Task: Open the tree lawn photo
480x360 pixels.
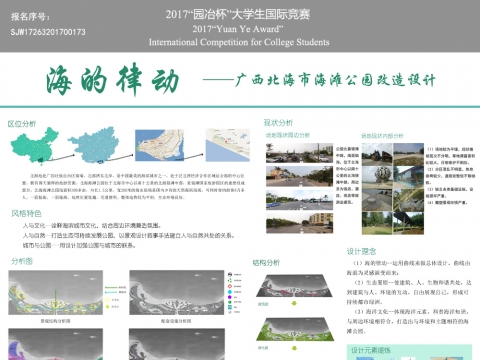Action: [x=377, y=223]
